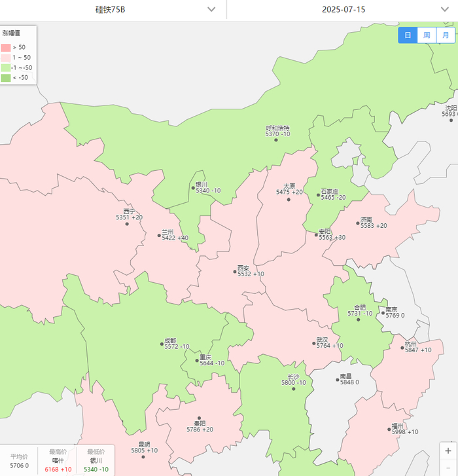Click the > 50 legend color swatch
This screenshot has height=476, width=458.
[x=6, y=48]
